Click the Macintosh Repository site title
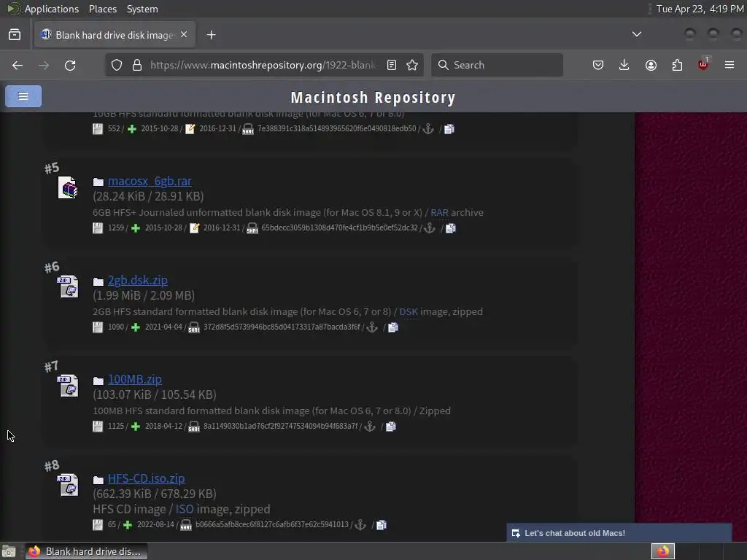This screenshot has width=747, height=560. point(373,97)
